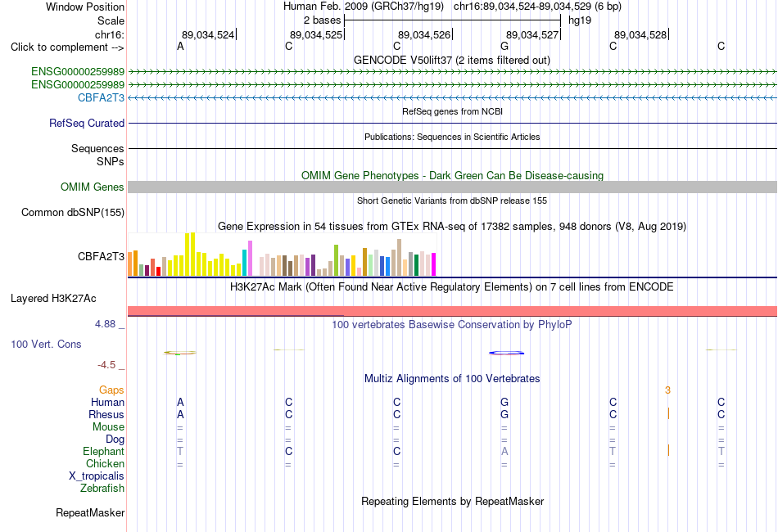
Task: Click the 100 Vert. Cons label
Action: [46, 344]
